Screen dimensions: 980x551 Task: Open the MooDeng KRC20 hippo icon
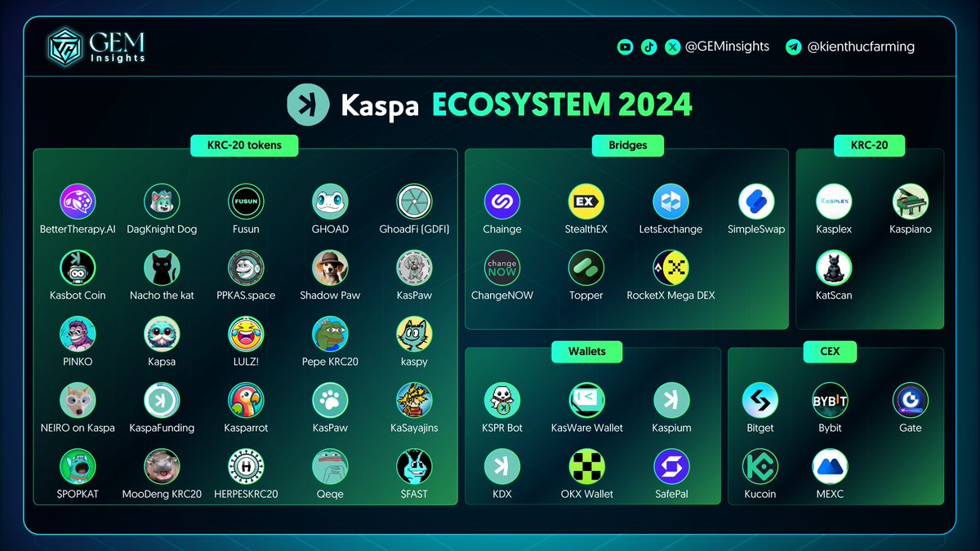[162, 466]
